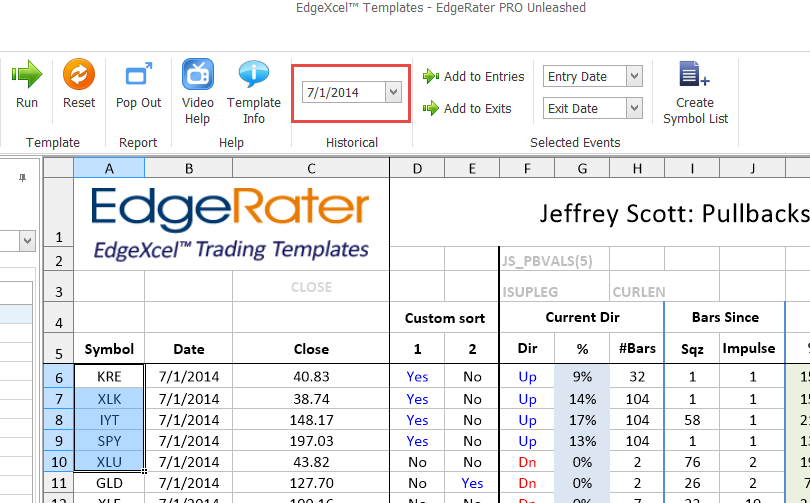Screen dimensions: 810x503
Task: Click the close value 40.83
Action: tap(311, 376)
